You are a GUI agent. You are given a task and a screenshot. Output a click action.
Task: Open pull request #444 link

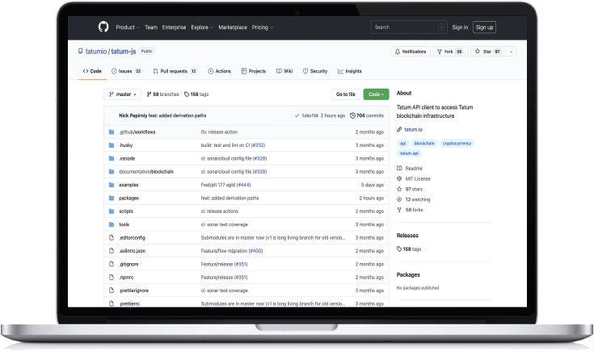pos(243,185)
